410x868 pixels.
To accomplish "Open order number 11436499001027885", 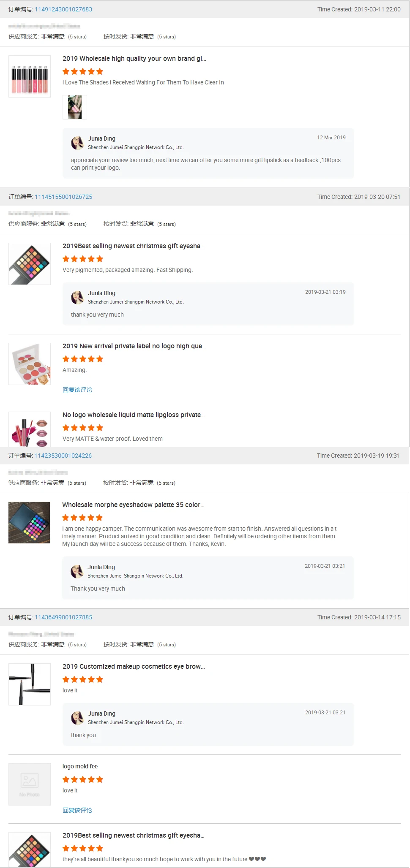I will click(63, 617).
